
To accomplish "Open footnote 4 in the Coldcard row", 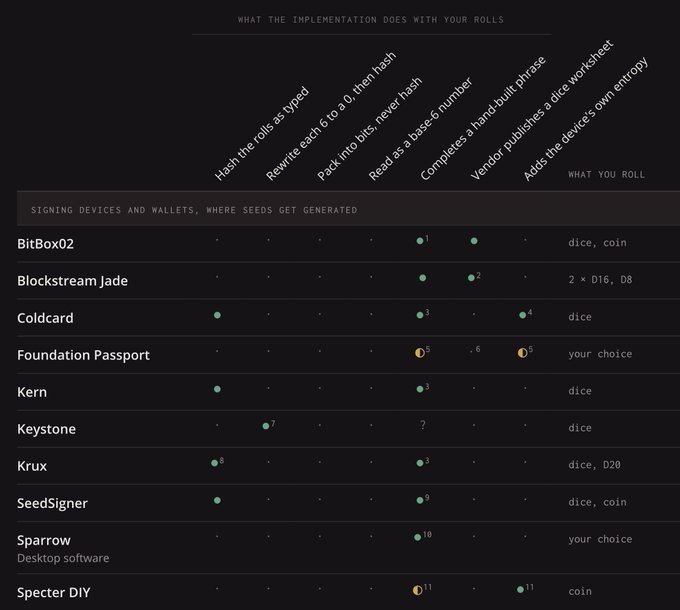I will pos(530,312).
